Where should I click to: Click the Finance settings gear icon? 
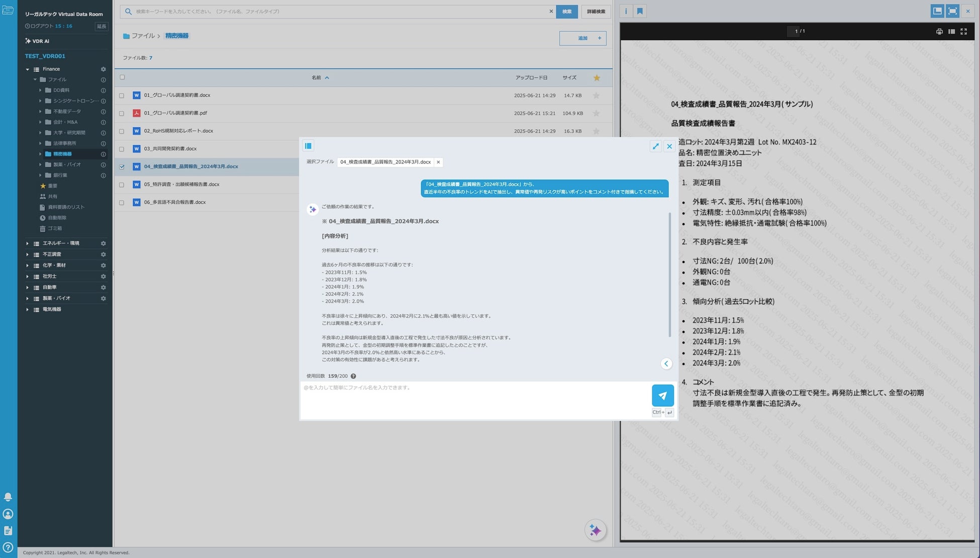[x=103, y=69]
